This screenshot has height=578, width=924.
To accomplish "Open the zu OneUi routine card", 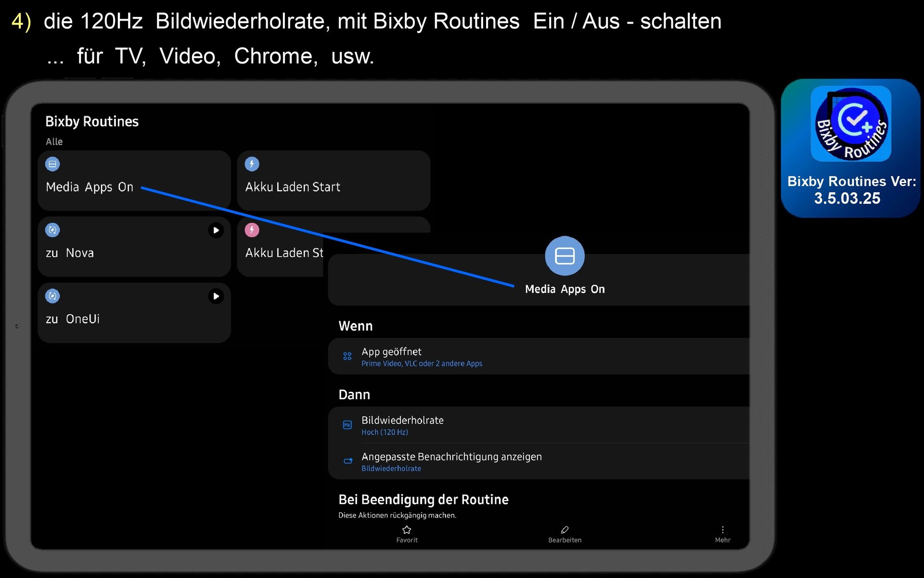I will [x=134, y=313].
